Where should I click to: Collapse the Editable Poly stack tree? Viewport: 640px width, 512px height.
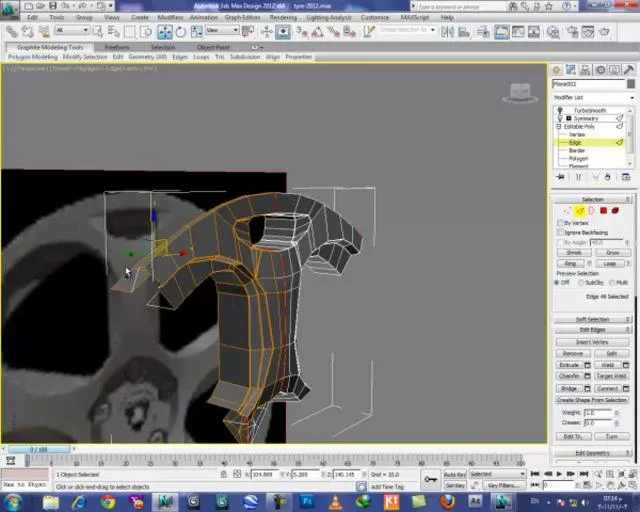559,127
